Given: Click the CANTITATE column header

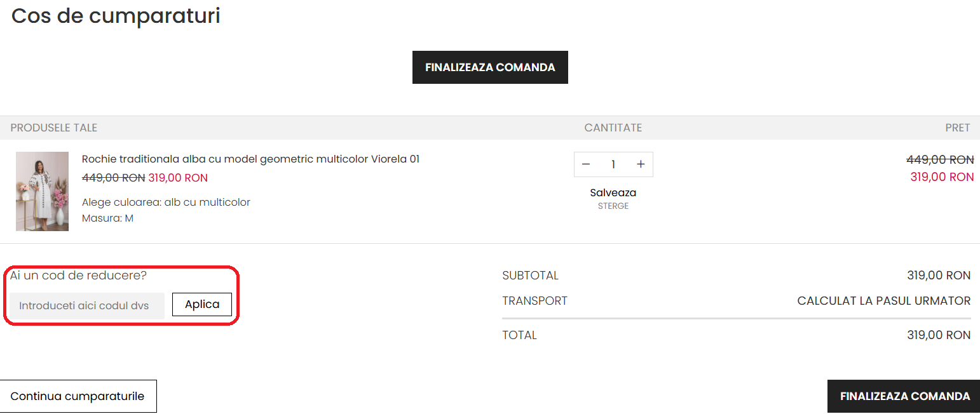Looking at the screenshot, I should 613,128.
